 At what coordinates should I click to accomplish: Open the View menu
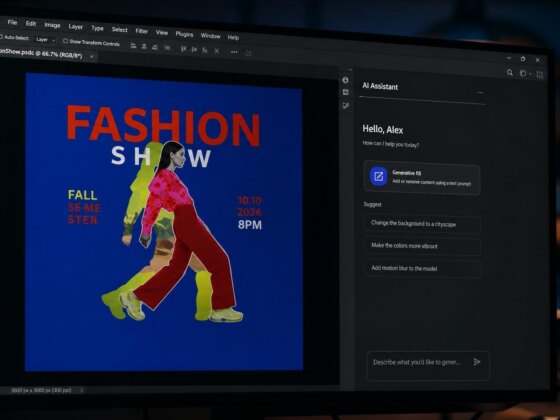click(x=161, y=32)
